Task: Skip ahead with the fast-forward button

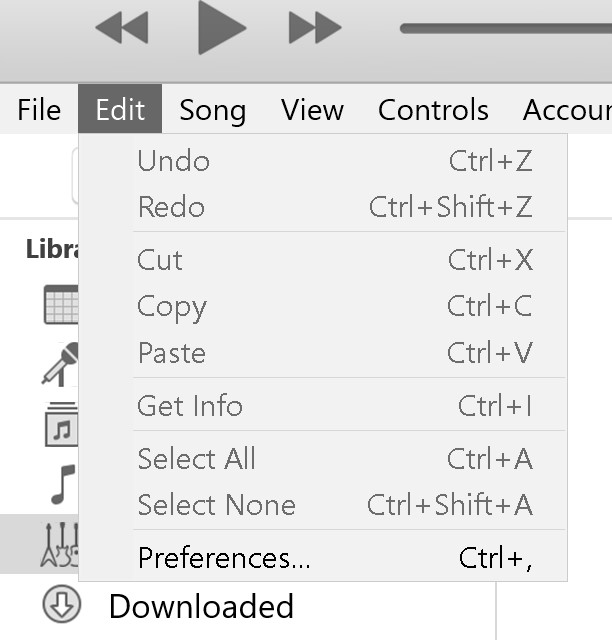Action: point(315,27)
